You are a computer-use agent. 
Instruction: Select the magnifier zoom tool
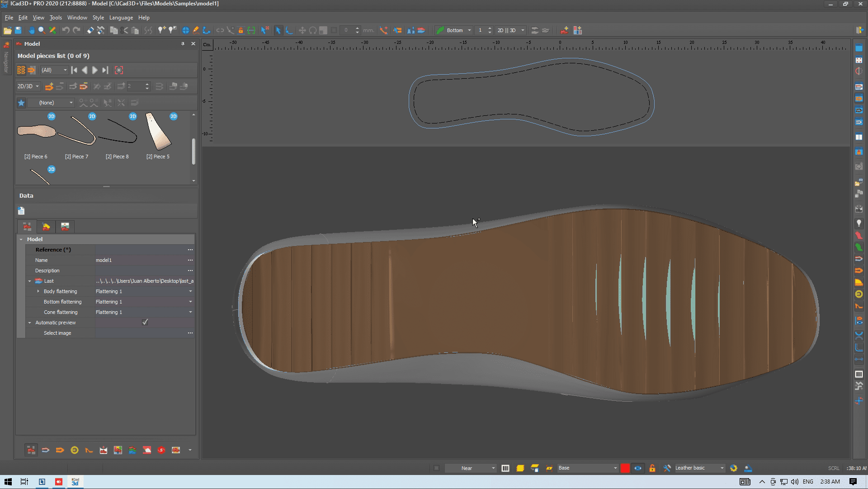(42, 30)
